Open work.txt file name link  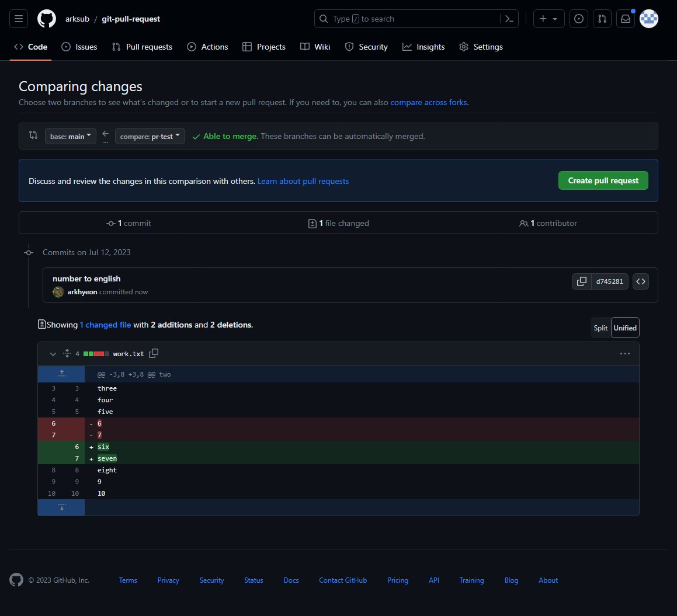coord(129,353)
